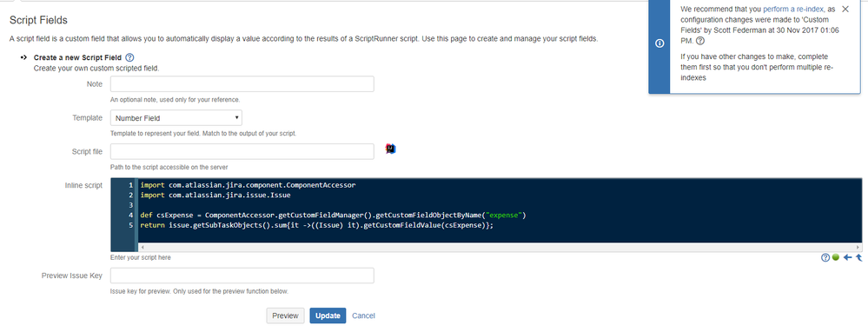Collapse the Create a new Script Field section
This screenshot has height=332, width=868.
pos(23,57)
